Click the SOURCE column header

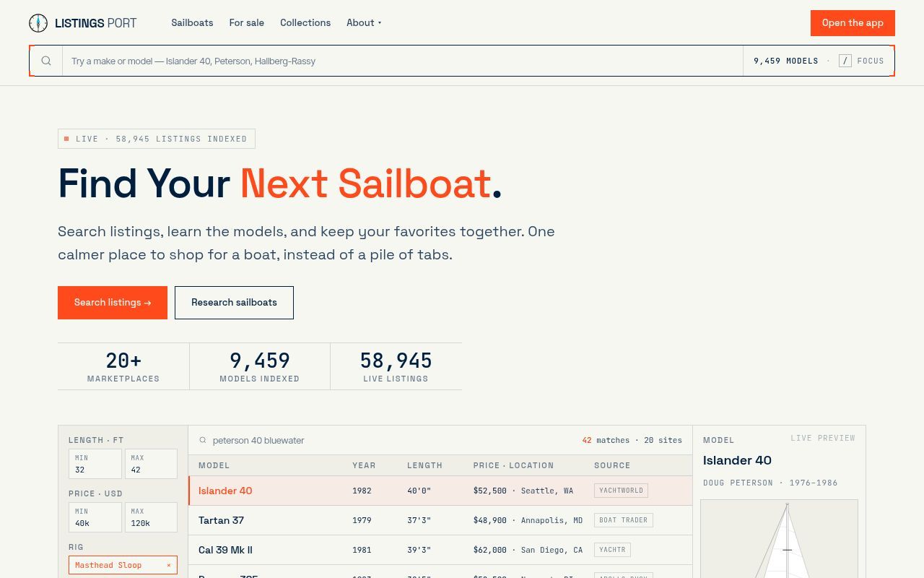tap(612, 465)
